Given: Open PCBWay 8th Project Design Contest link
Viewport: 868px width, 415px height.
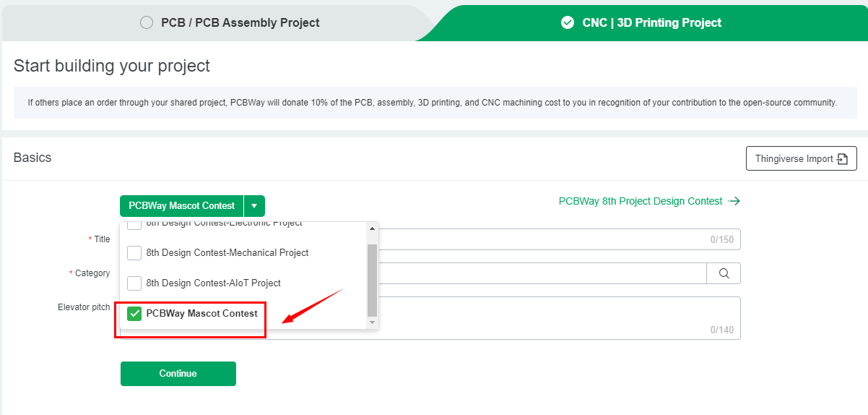Looking at the screenshot, I should [x=640, y=201].
